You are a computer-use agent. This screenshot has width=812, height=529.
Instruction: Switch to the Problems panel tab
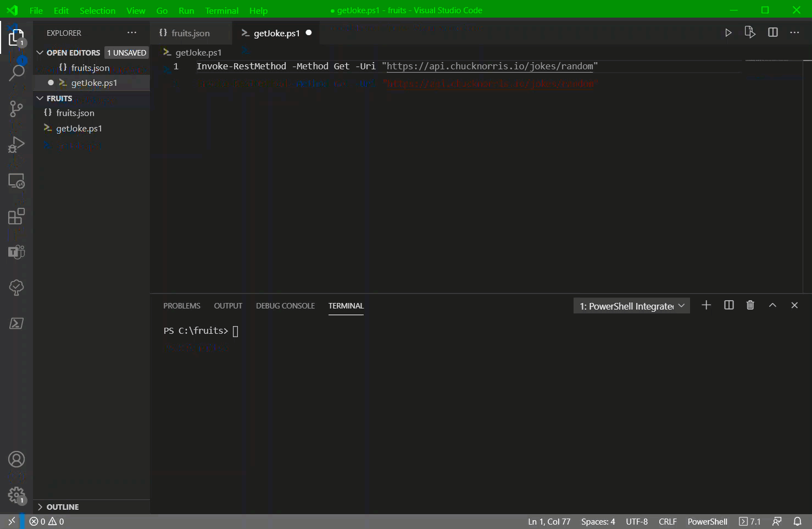(x=182, y=306)
